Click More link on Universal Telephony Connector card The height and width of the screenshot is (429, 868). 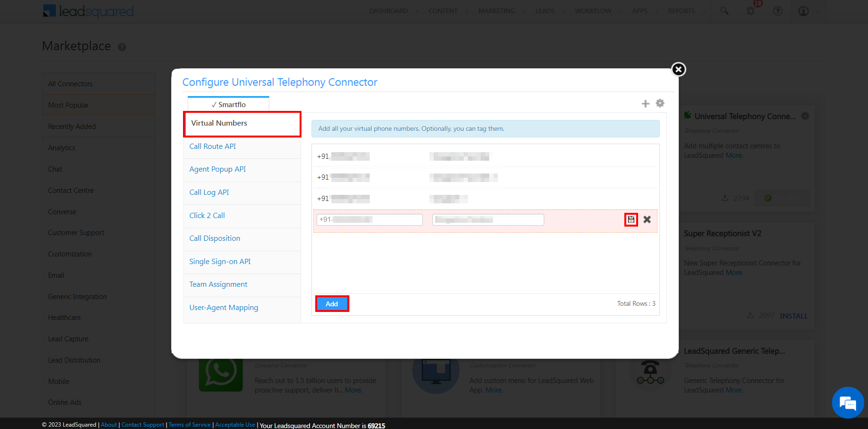[x=734, y=155]
